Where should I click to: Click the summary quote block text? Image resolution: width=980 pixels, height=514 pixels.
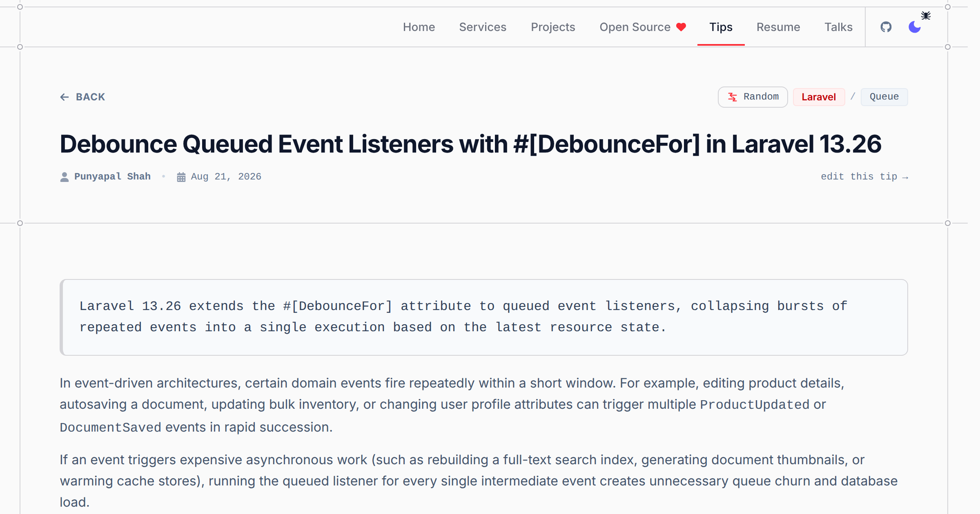pos(463,317)
